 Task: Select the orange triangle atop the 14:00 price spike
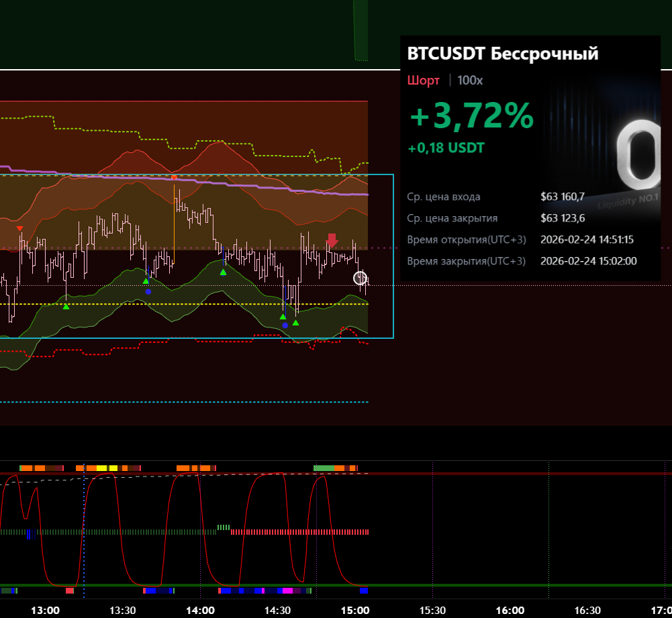(174, 177)
